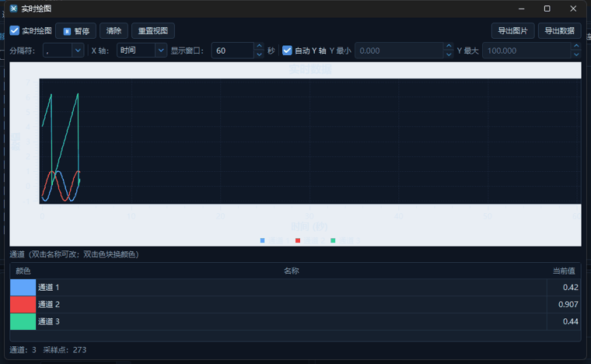Viewport: 591px width, 364px height.
Task: Select the 通道 3 name cell
Action: [x=292, y=321]
